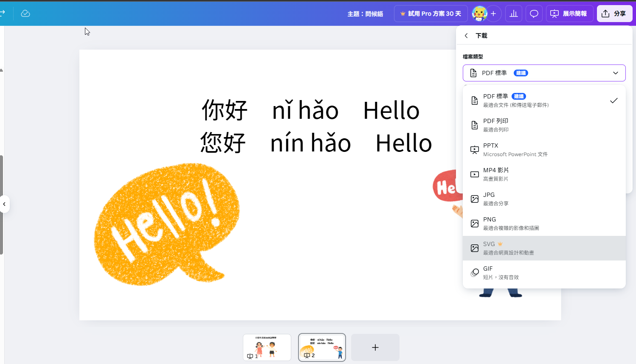The image size is (636, 364).
Task: Click the cloud sync status icon
Action: point(25,13)
